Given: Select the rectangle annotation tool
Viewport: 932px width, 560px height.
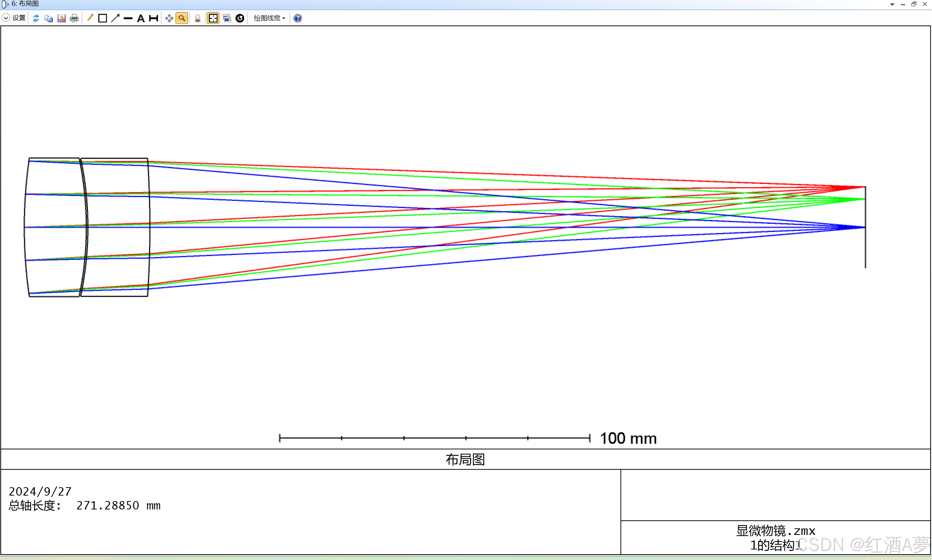Looking at the screenshot, I should tap(102, 18).
